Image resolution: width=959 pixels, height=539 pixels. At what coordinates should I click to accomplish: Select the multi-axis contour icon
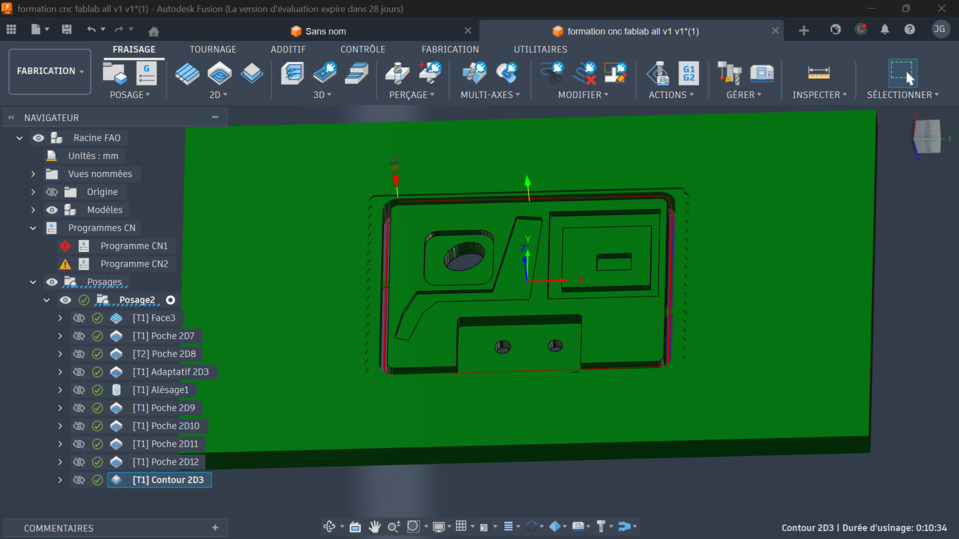[x=506, y=73]
